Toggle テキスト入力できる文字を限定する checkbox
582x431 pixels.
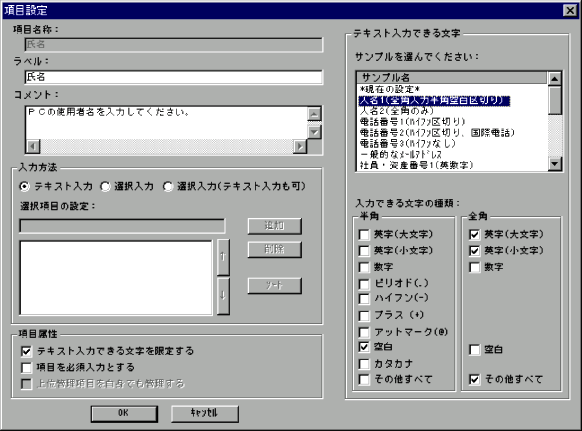pyautogui.click(x=26, y=351)
